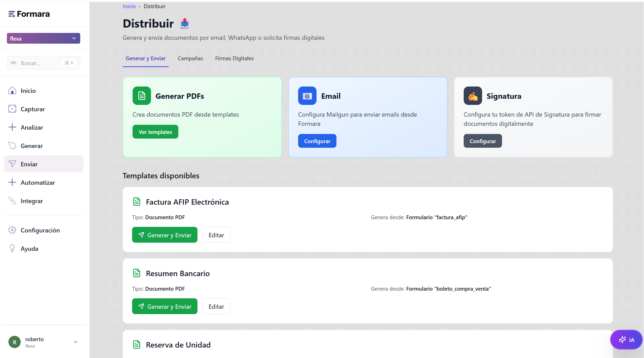The height and width of the screenshot is (358, 644).
Task: Click Editar for Resumen Bancario template
Action: (216, 306)
